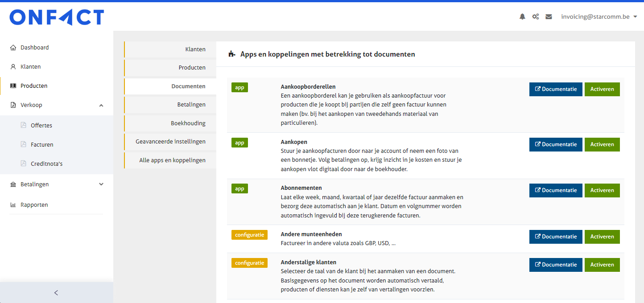Open Documentatie for Abonnementen

tap(555, 190)
